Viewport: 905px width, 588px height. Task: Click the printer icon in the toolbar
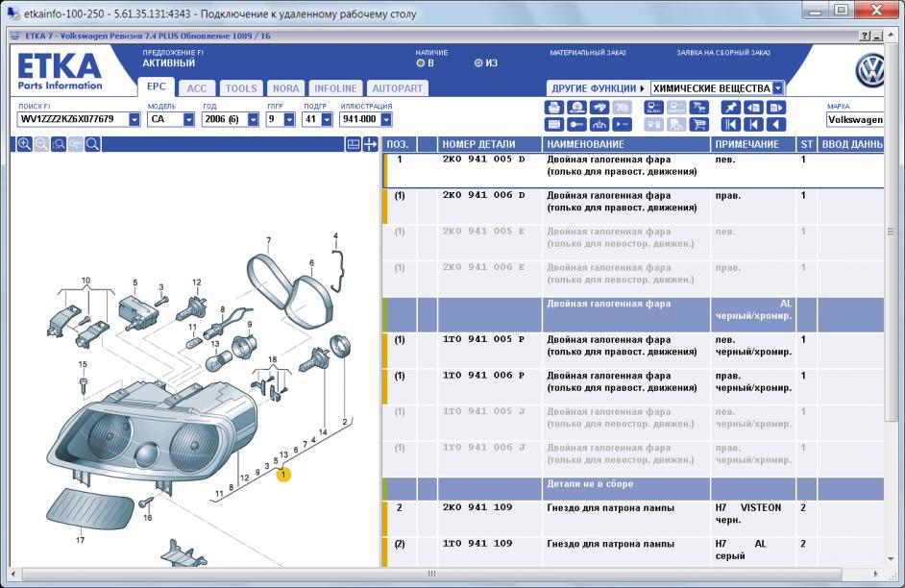pos(554,108)
